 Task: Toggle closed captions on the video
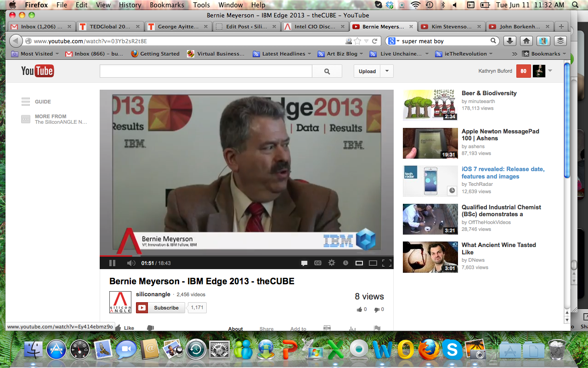[318, 263]
